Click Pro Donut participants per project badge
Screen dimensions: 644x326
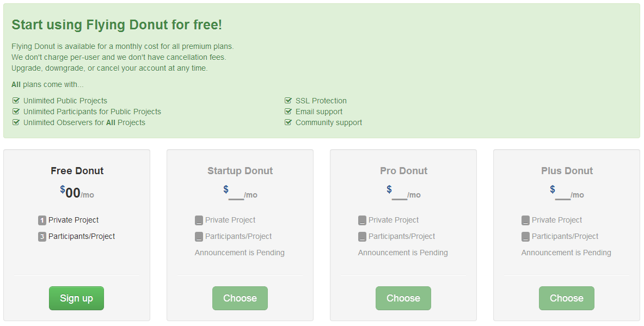tap(362, 237)
